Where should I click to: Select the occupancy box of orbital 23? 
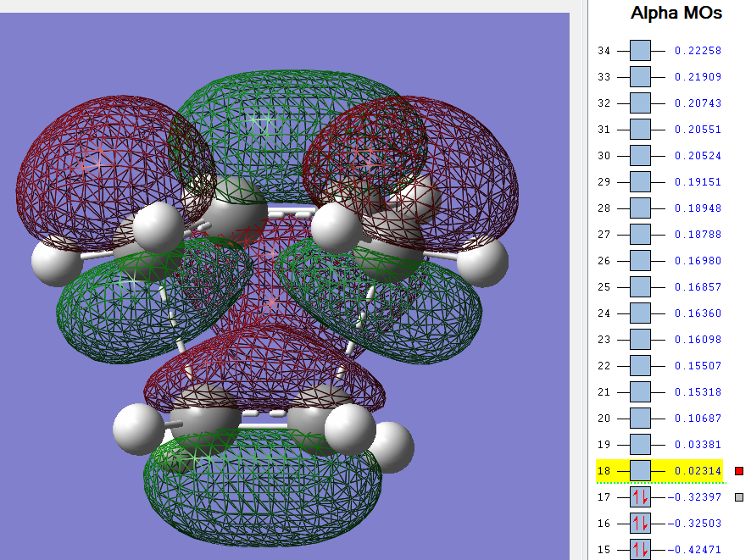(640, 340)
